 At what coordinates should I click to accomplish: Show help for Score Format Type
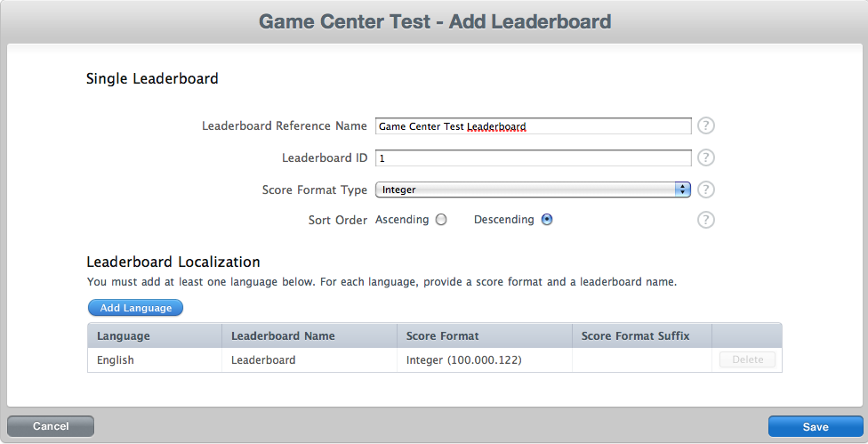tap(705, 190)
